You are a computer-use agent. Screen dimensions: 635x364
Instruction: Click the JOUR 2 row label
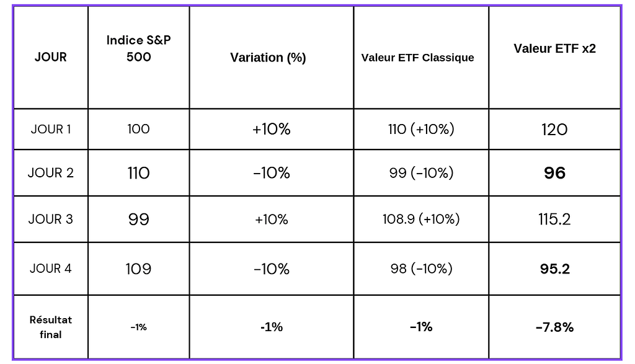[51, 172]
